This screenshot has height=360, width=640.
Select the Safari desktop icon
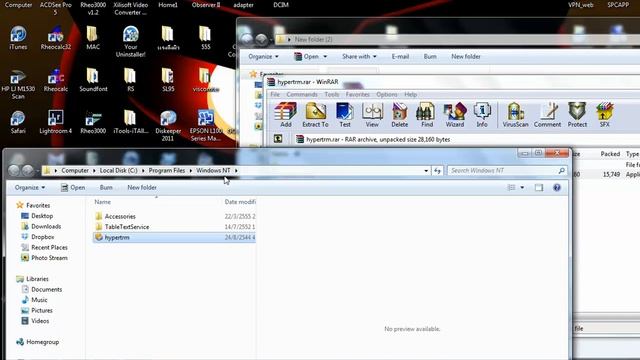click(18, 122)
